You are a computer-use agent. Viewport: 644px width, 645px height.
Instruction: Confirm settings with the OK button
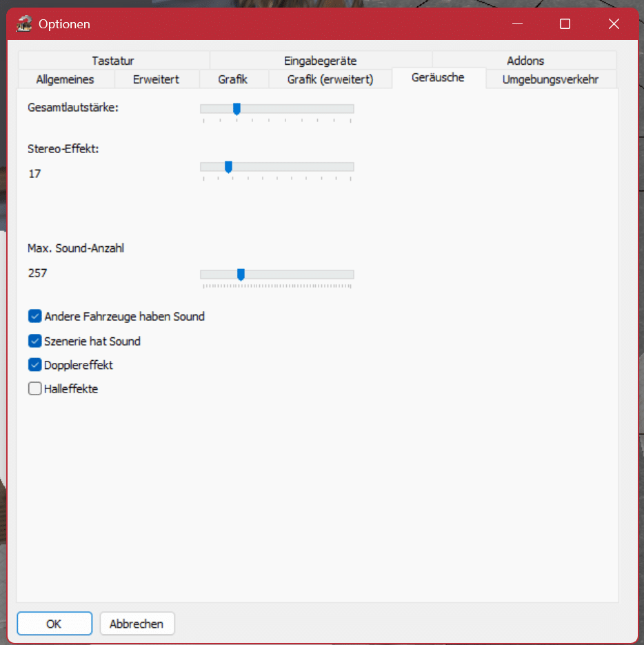pos(54,624)
